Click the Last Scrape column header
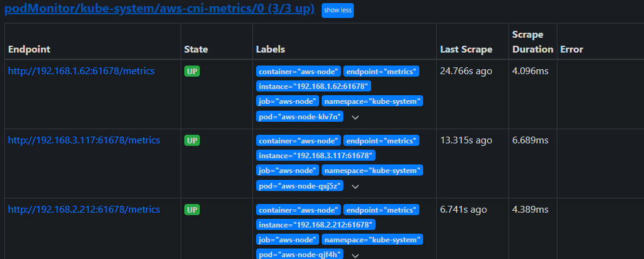 466,49
